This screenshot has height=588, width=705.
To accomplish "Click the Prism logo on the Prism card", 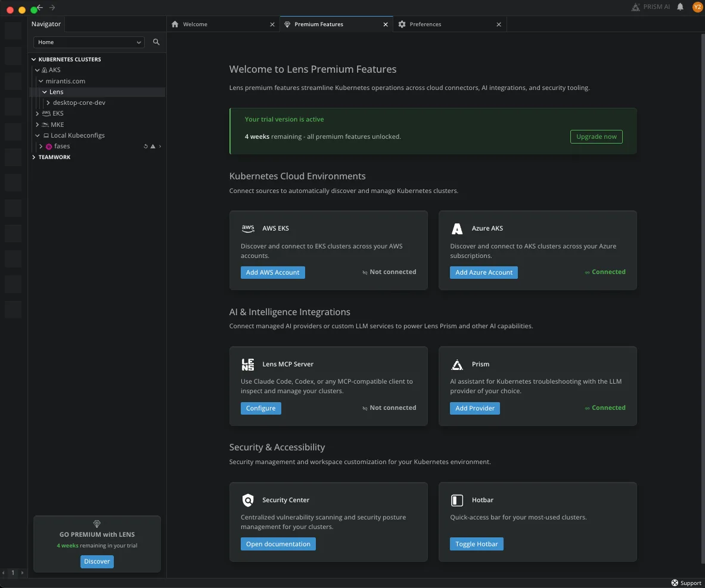I will click(x=457, y=365).
